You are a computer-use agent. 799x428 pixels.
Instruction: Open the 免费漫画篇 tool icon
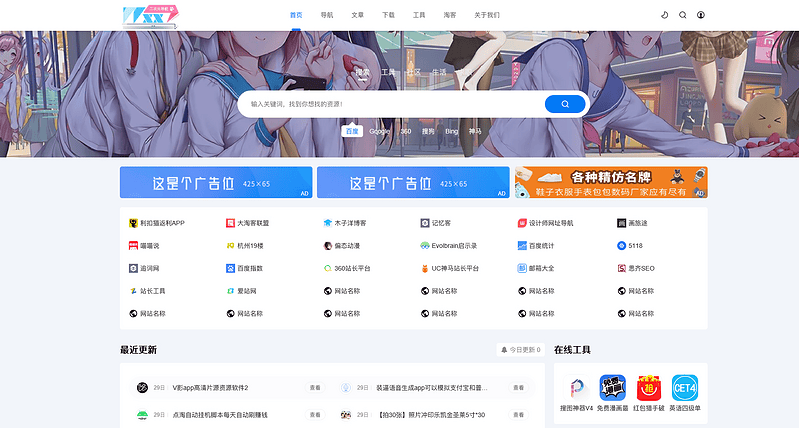[x=612, y=388]
